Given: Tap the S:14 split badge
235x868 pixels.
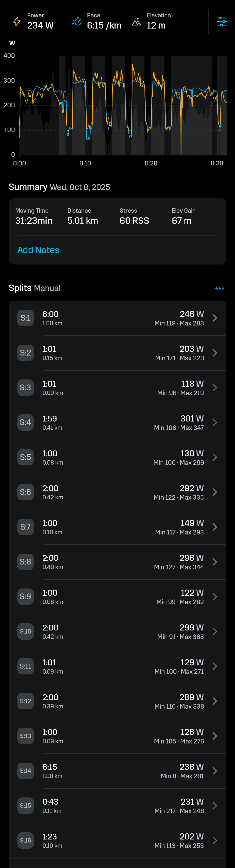Looking at the screenshot, I should [x=26, y=771].
